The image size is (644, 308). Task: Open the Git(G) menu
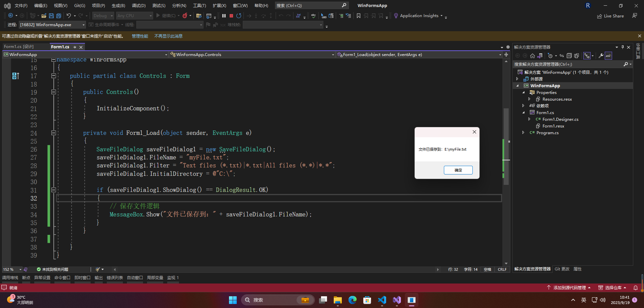click(x=80, y=6)
